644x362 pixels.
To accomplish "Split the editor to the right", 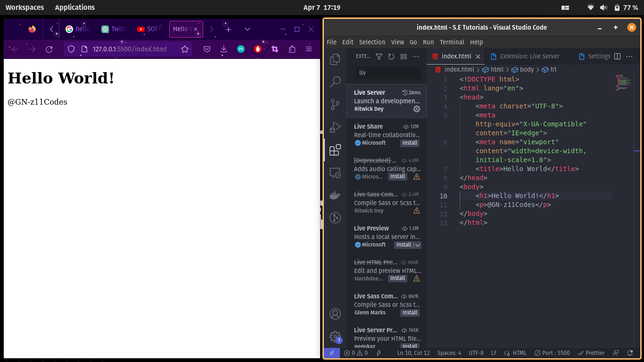I will point(617,56).
